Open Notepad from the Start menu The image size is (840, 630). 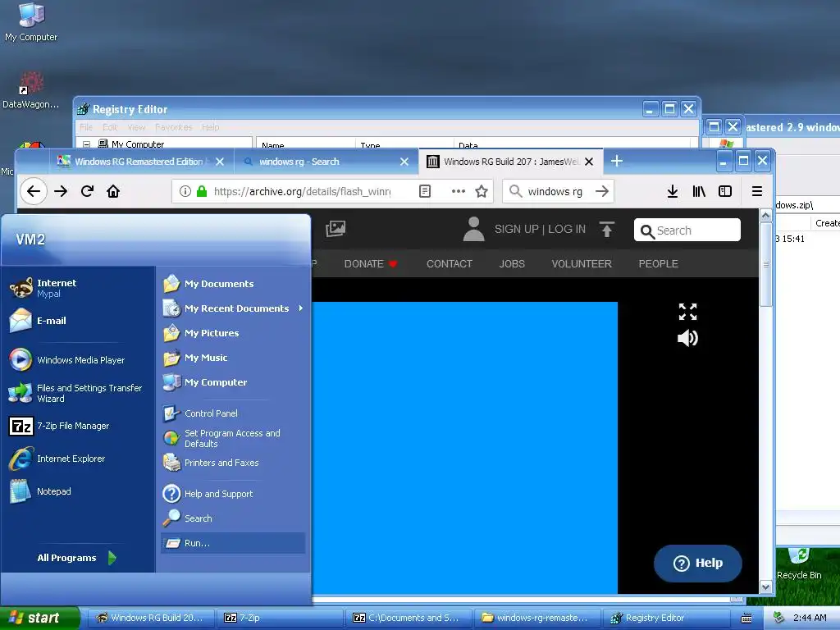point(78,491)
